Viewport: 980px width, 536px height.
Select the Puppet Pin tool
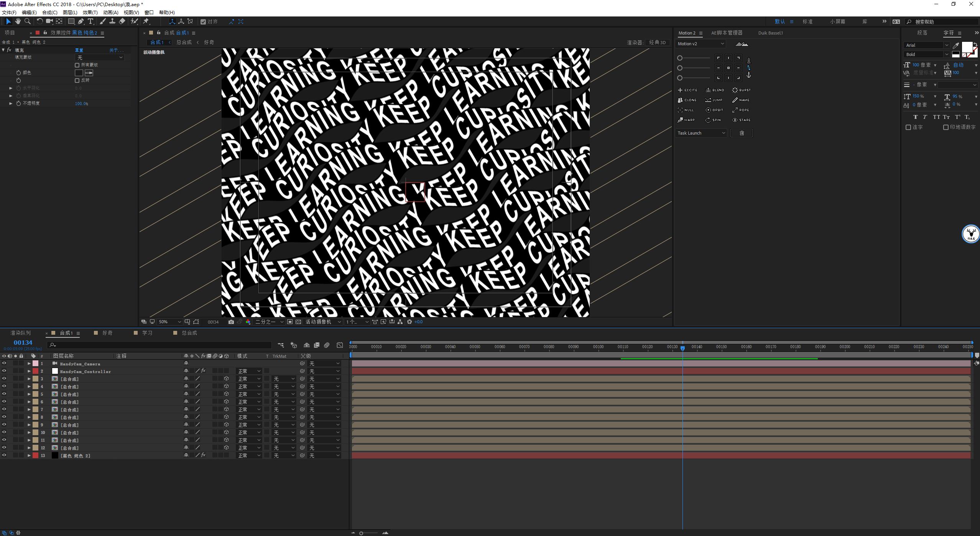click(146, 21)
